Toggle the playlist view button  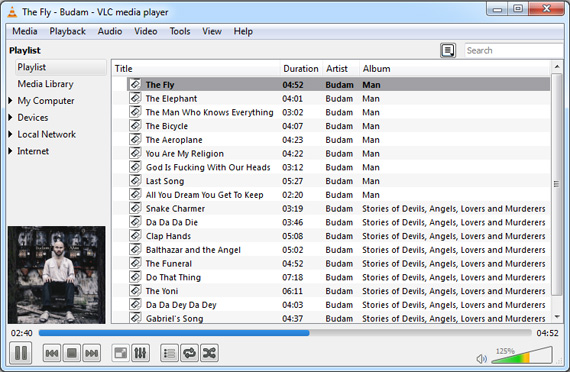(x=169, y=353)
